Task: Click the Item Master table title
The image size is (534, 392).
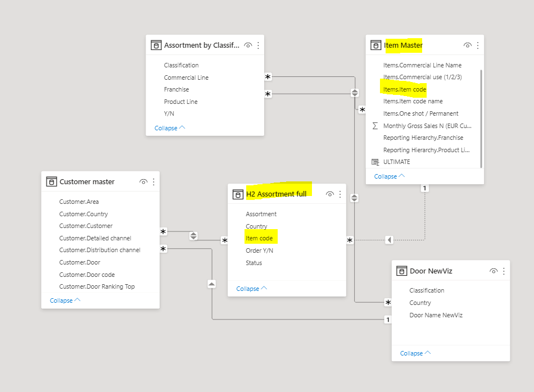Action: click(x=403, y=45)
